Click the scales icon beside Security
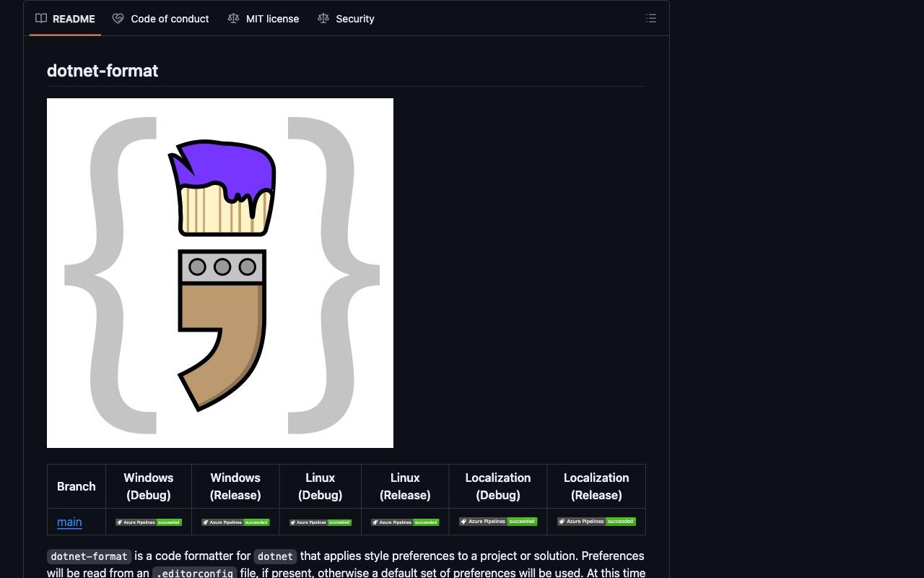 323,19
